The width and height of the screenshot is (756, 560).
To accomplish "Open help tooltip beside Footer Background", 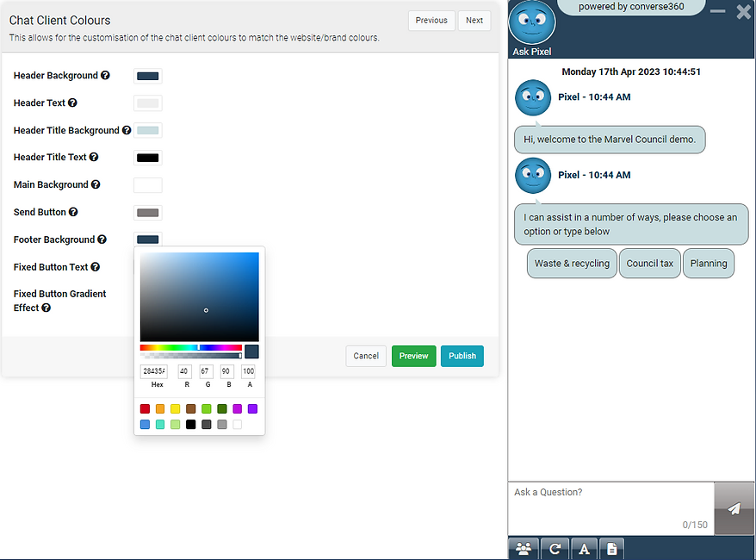I will click(x=102, y=240).
